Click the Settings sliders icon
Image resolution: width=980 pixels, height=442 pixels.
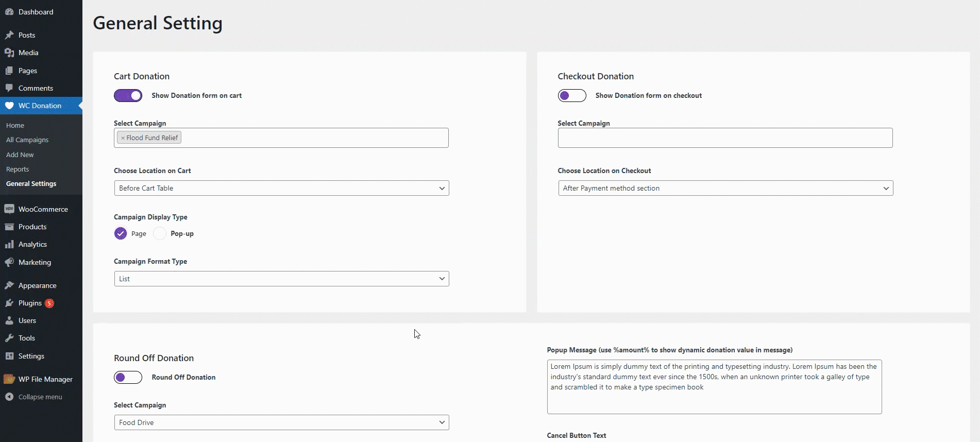pyautogui.click(x=9, y=356)
